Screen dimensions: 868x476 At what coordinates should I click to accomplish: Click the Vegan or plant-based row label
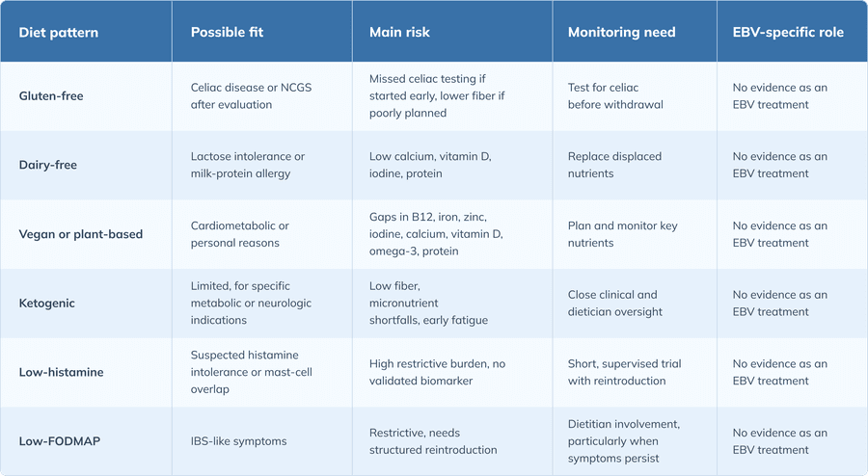(81, 234)
